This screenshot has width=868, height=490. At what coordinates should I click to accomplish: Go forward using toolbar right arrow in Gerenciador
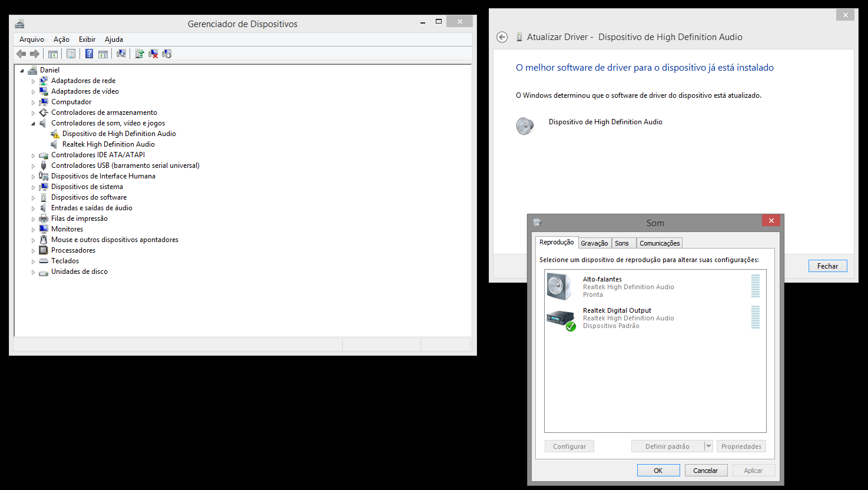click(x=35, y=54)
